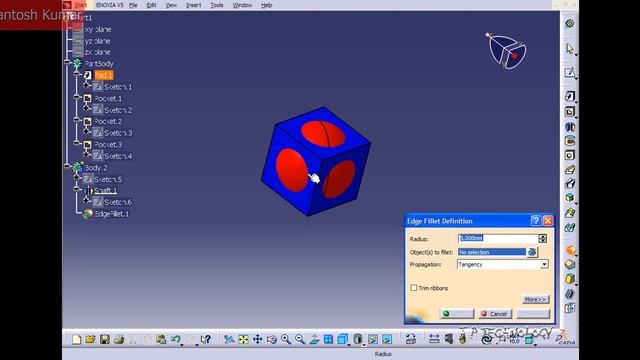The height and width of the screenshot is (360, 640).
Task: Activate the Pan view icon
Action: pos(258,339)
